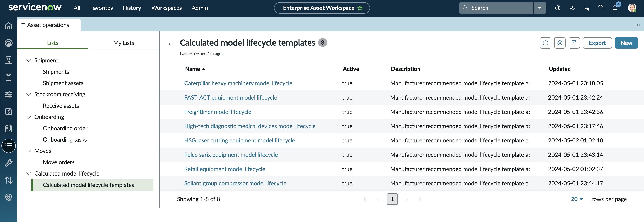This screenshot has height=222, width=644.
Task: Open the notifications bell
Action: 615,8
